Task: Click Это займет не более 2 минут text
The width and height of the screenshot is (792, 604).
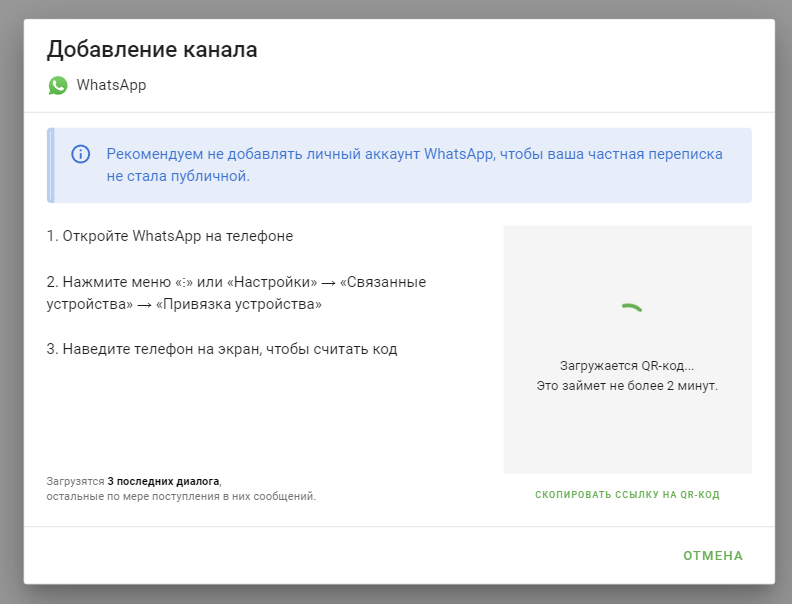Action: pos(627,386)
